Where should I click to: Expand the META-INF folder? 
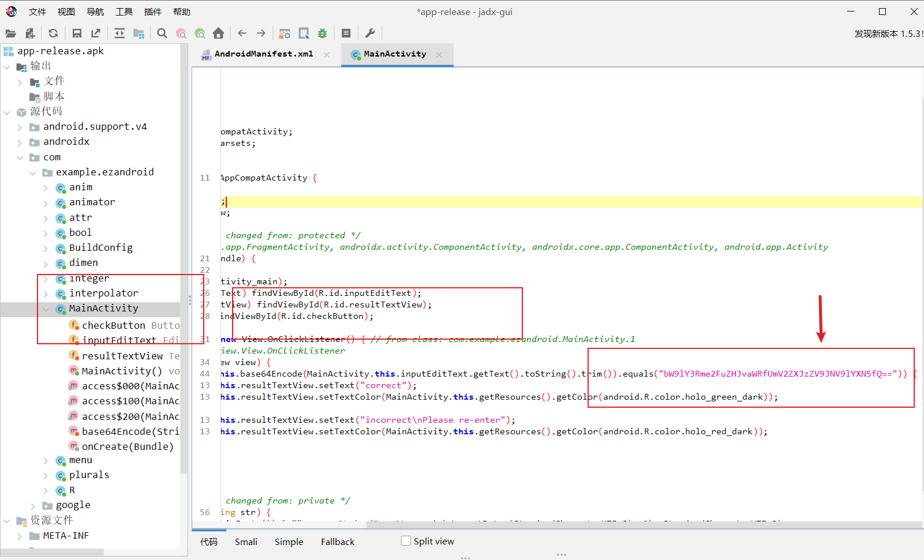tap(20, 536)
